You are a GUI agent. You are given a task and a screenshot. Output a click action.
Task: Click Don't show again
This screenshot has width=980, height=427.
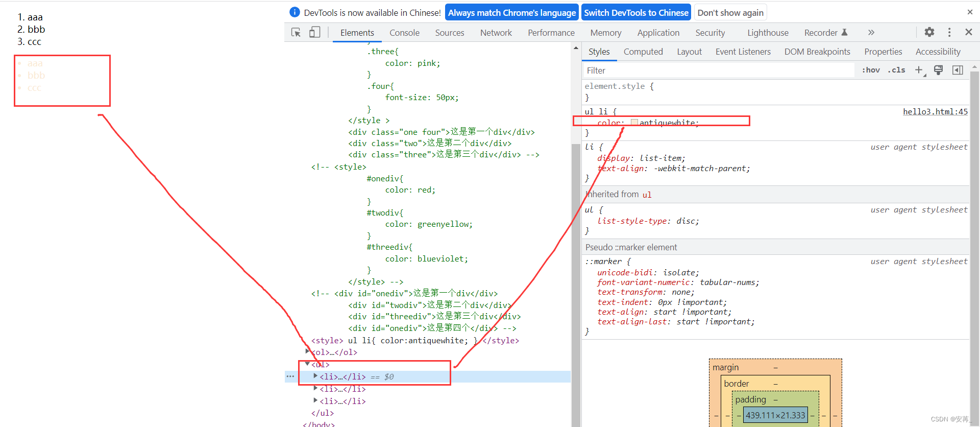[x=730, y=13]
